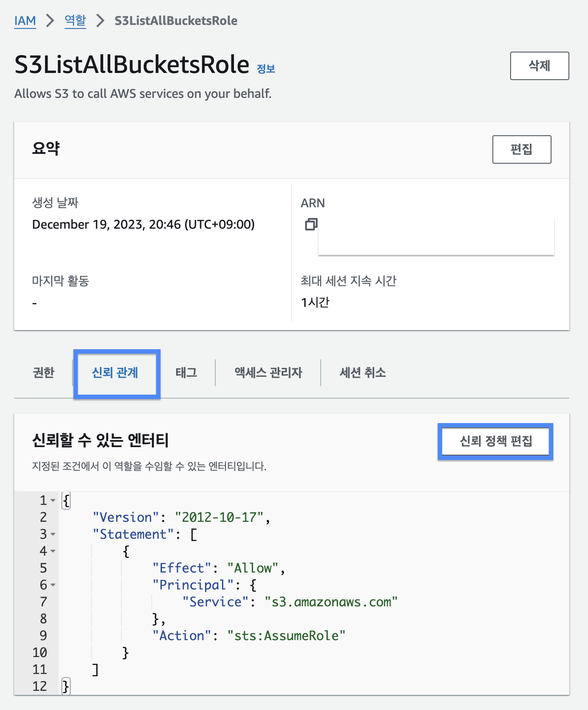Viewport: 588px width, 710px height.
Task: Click the Service value s3.amazonaws.com in policy
Action: click(x=331, y=602)
